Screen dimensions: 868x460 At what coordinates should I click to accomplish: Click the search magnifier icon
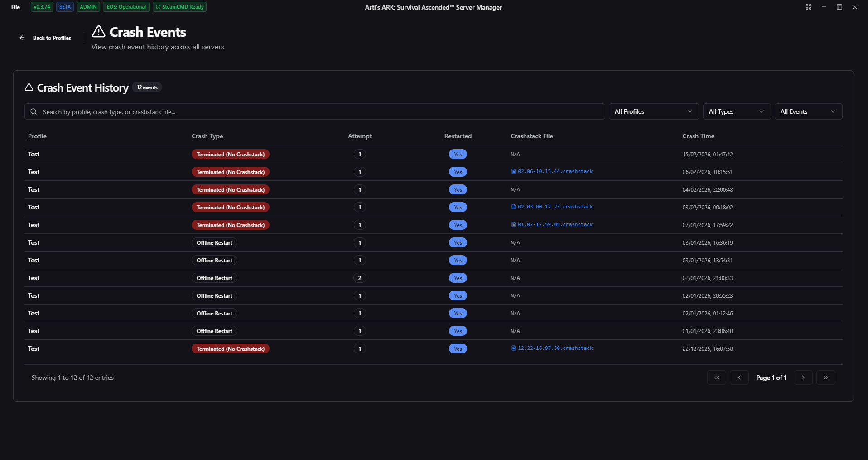(34, 111)
